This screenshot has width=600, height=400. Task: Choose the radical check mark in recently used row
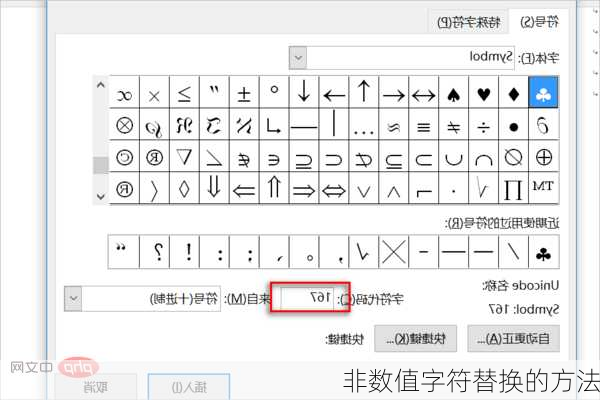(x=364, y=252)
